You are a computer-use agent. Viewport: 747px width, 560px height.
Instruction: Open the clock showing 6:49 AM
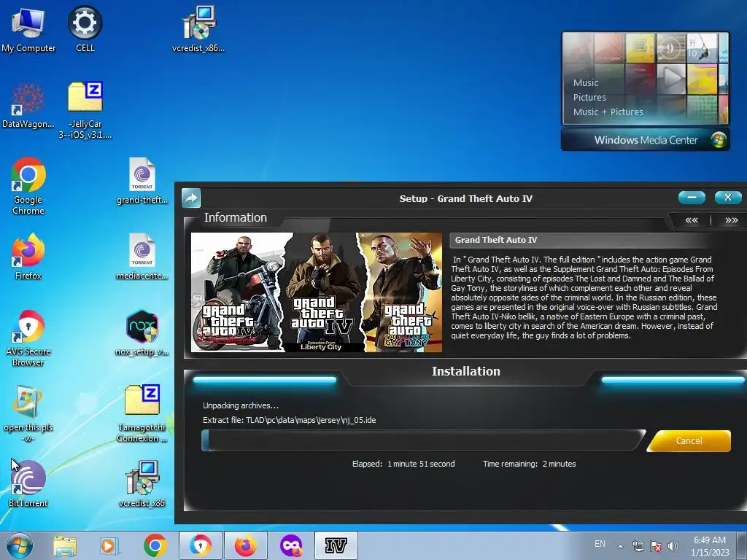[710, 546]
